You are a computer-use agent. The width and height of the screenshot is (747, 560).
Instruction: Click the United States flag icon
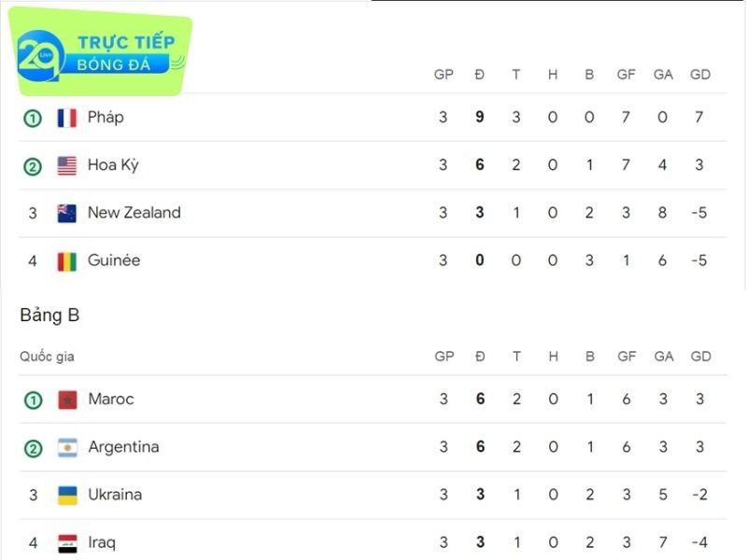point(66,166)
